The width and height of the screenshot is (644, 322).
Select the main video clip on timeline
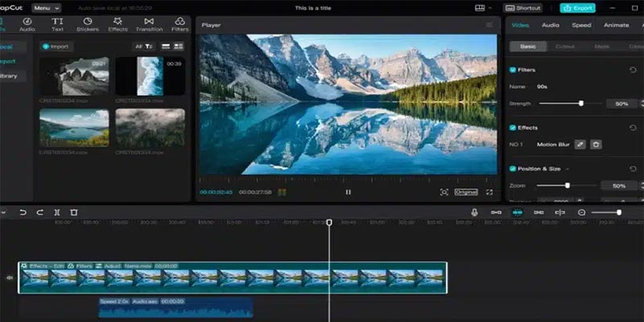233,278
